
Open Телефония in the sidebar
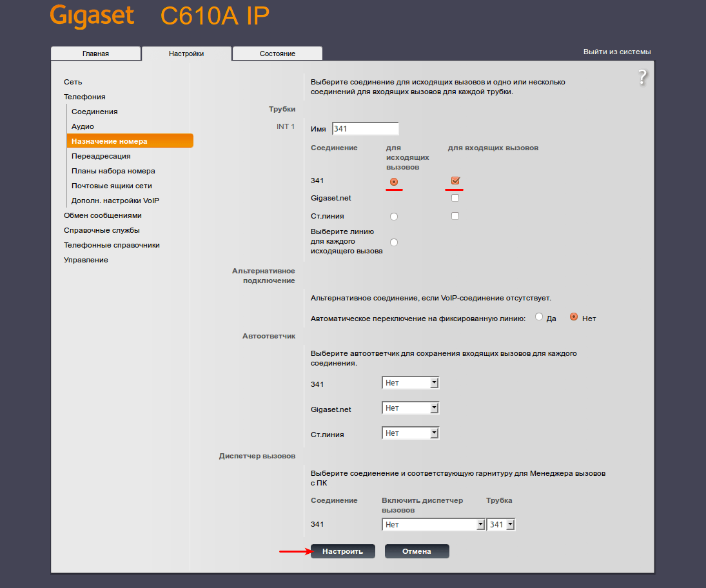84,97
